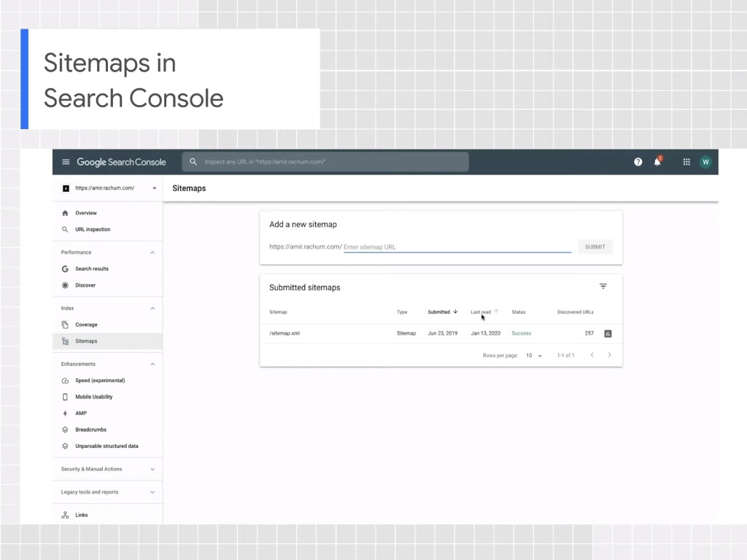The width and height of the screenshot is (747, 560).
Task: Click the search magnifier icon
Action: click(193, 162)
